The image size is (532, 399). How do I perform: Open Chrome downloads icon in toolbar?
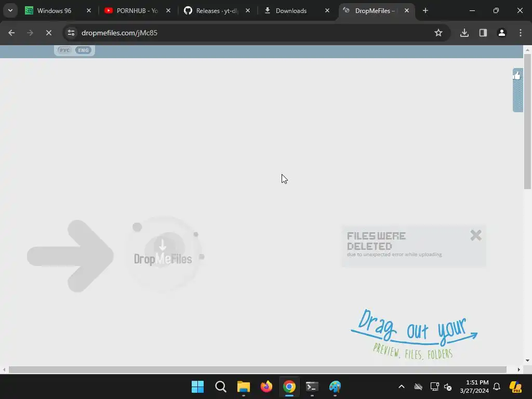tap(464, 33)
